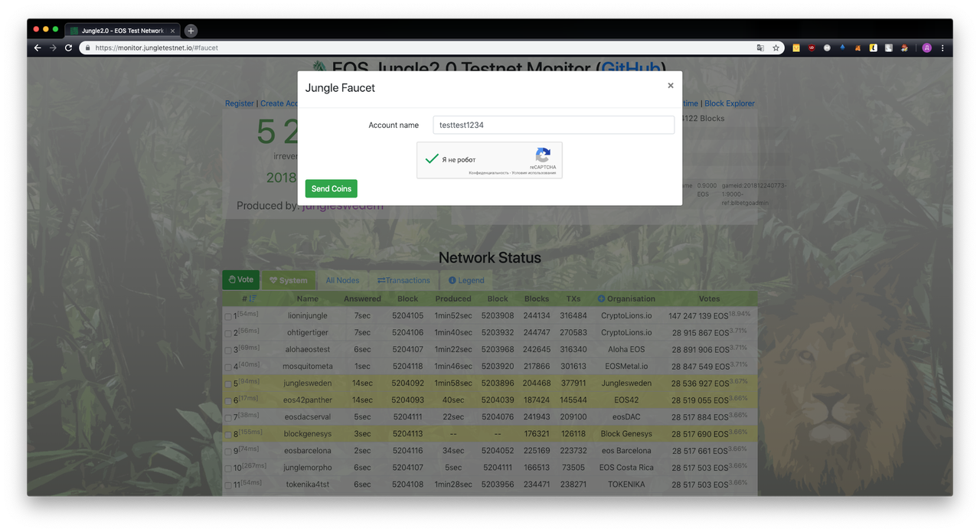Viewport: 980px width, 532px height.
Task: Click the name 'junglemorpho'
Action: coord(308,467)
